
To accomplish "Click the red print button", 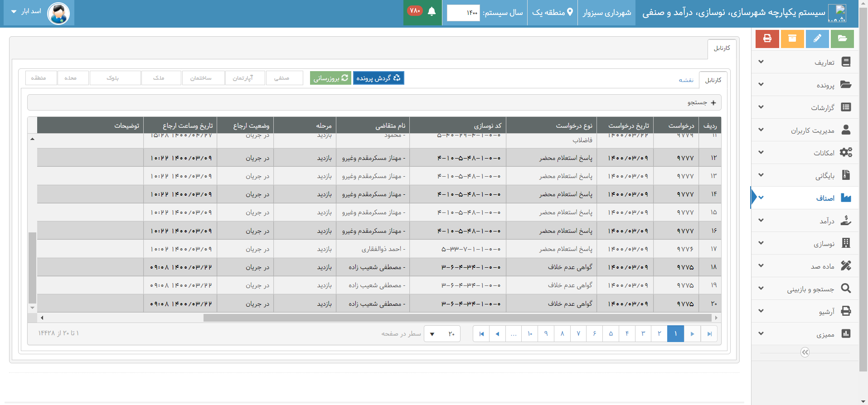I will pyautogui.click(x=767, y=39).
